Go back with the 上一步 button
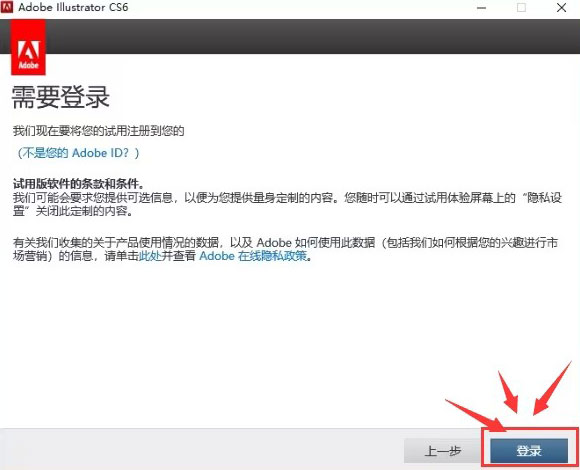The image size is (580, 470). click(x=443, y=450)
